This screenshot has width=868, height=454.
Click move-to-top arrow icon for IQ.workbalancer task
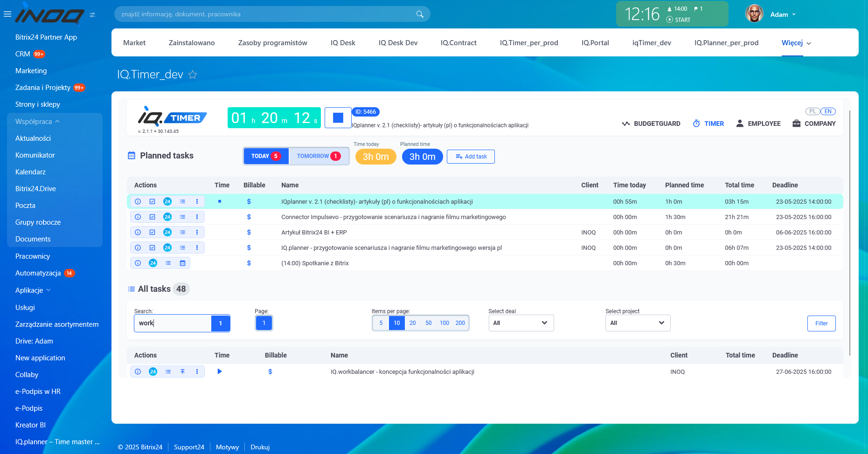click(183, 372)
